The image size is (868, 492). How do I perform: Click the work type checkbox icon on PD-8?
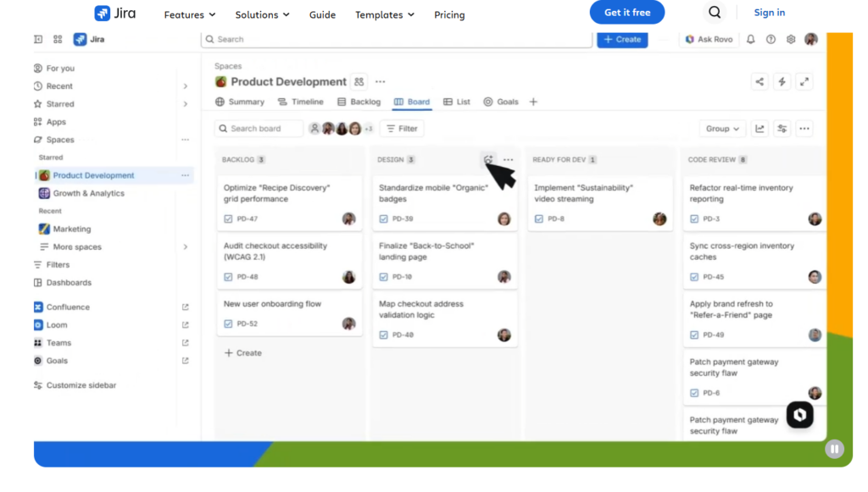[x=539, y=219]
